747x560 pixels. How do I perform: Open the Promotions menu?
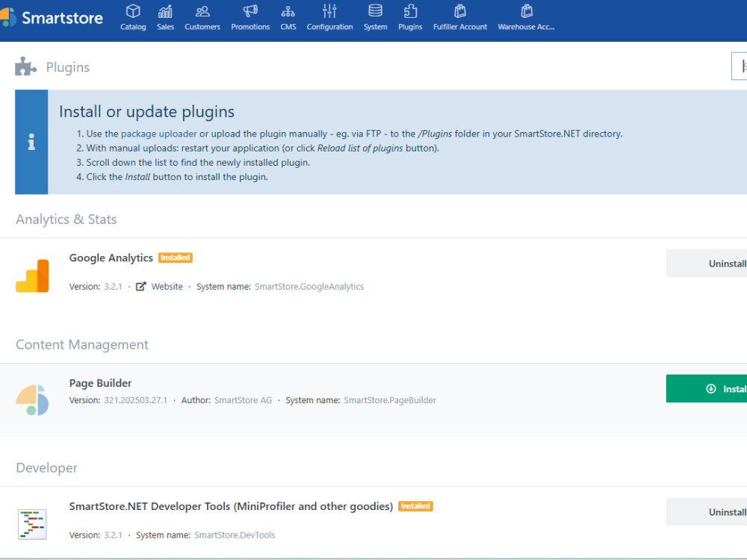[x=250, y=18]
